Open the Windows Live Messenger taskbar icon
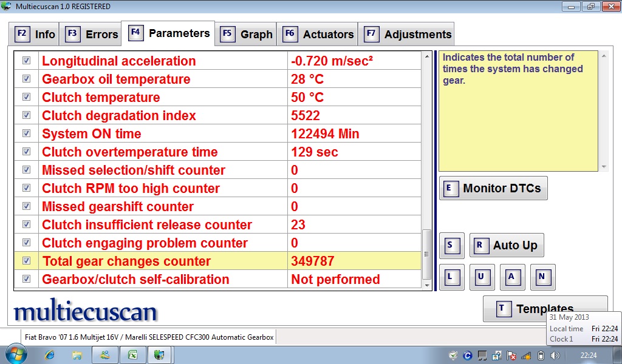The height and width of the screenshot is (364, 622). pyautogui.click(x=104, y=355)
